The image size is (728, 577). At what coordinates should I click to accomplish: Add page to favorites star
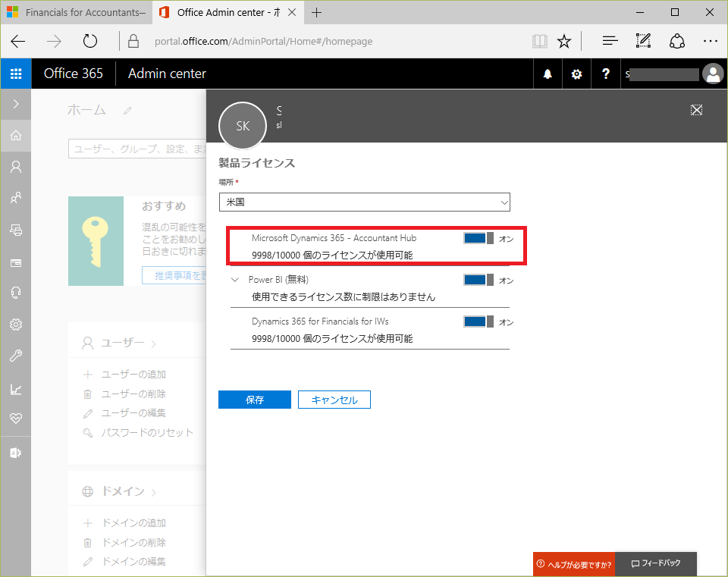point(564,41)
